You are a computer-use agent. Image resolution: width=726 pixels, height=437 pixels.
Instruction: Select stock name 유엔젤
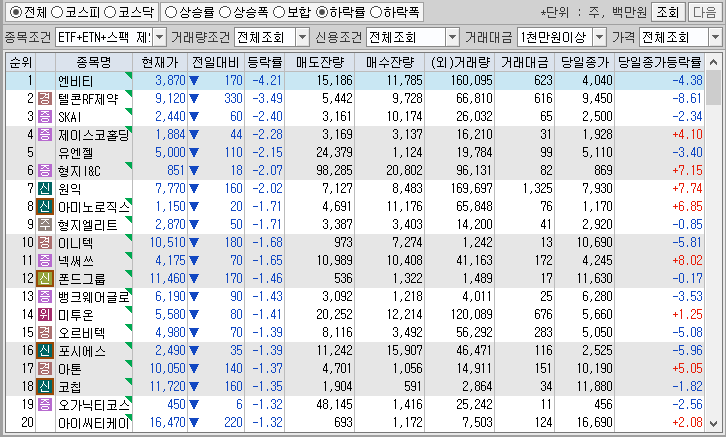point(75,153)
